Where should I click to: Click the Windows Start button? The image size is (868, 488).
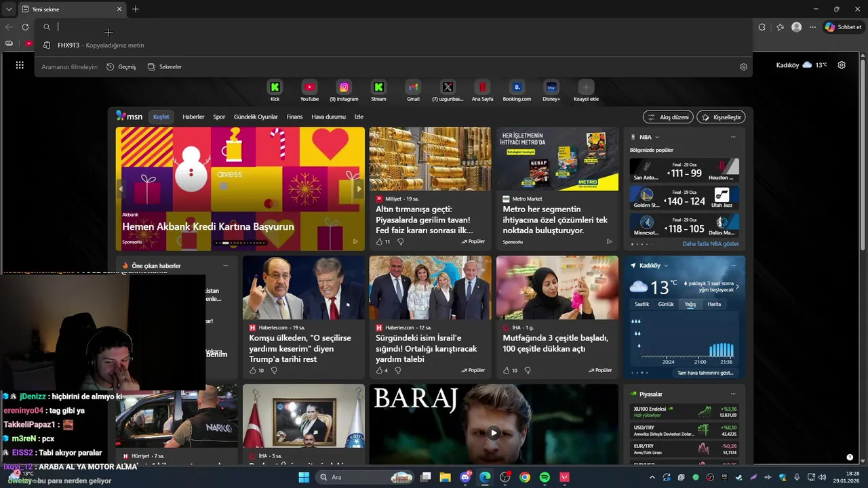pyautogui.click(x=304, y=477)
